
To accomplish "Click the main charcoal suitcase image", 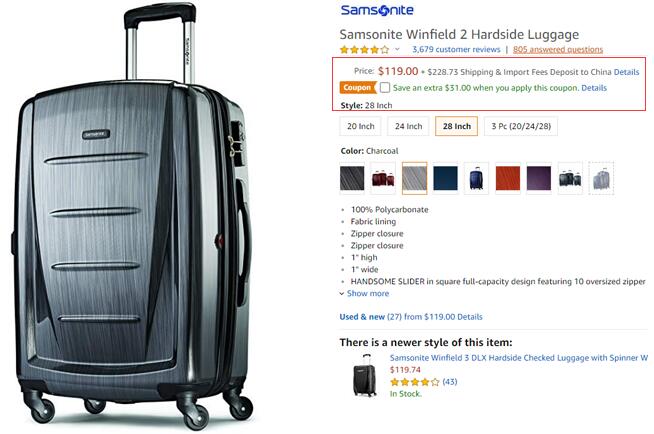I will coord(133,217).
